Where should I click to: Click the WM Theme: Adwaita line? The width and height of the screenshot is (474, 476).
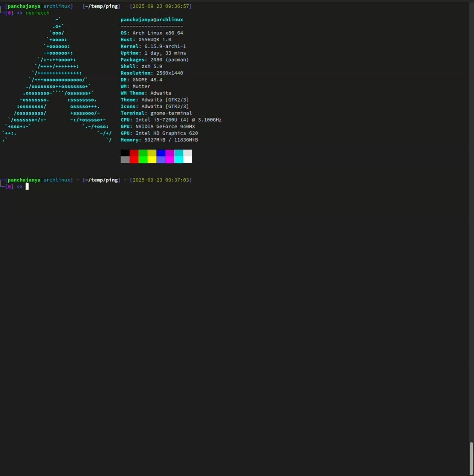pyautogui.click(x=146, y=93)
